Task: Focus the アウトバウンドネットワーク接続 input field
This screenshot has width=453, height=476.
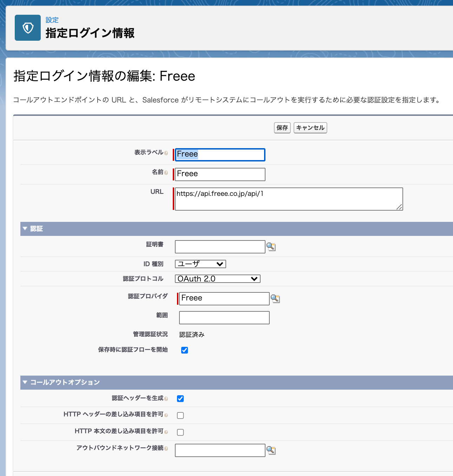Action: point(220,450)
